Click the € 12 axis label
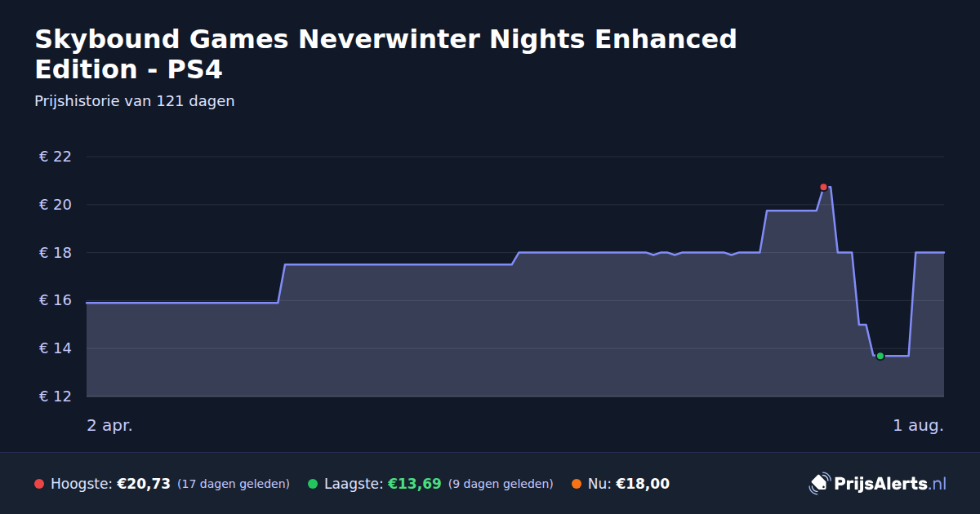Image resolution: width=980 pixels, height=514 pixels. point(56,397)
